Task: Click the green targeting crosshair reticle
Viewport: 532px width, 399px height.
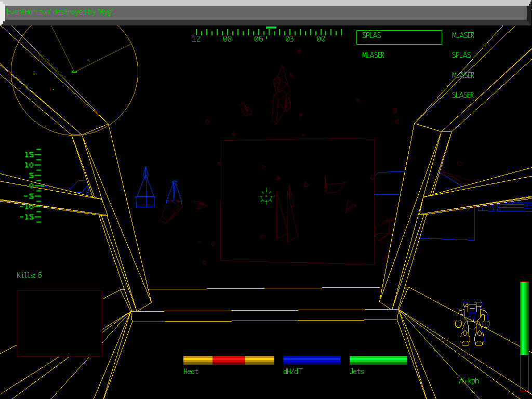Action: point(266,196)
